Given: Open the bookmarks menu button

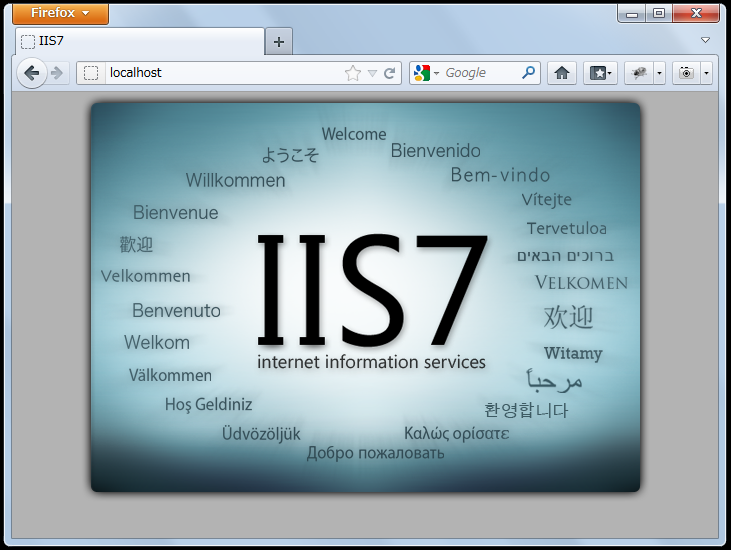Looking at the screenshot, I should point(600,73).
